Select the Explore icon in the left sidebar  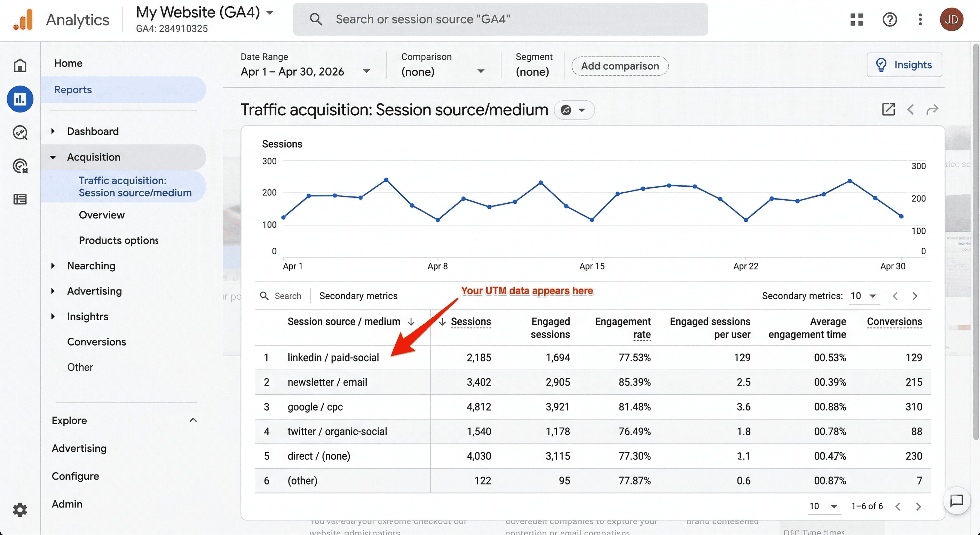[x=20, y=133]
